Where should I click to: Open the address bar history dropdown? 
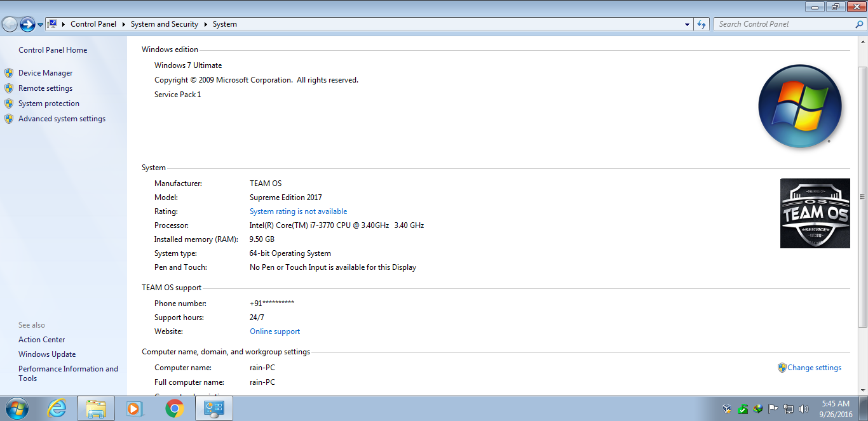pyautogui.click(x=688, y=25)
